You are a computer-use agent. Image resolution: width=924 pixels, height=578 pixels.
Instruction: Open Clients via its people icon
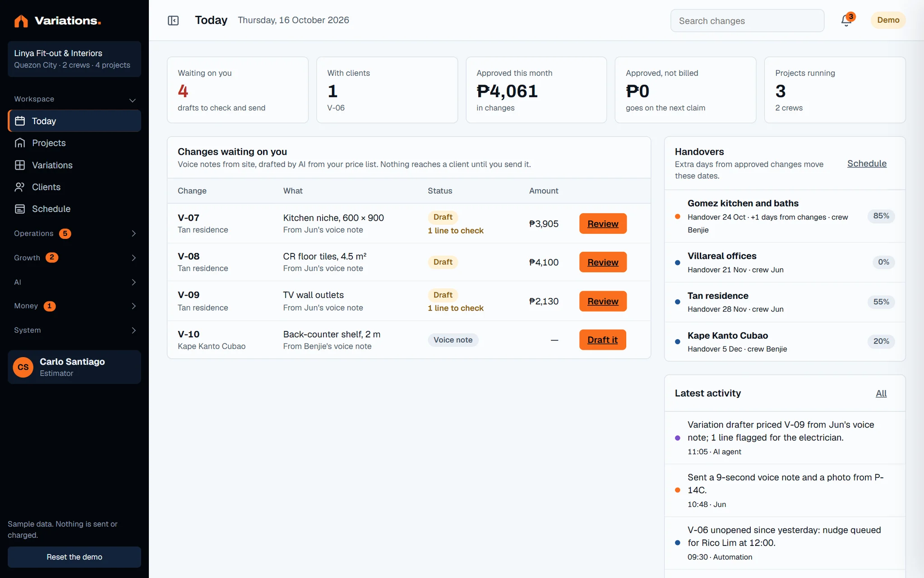tap(20, 187)
